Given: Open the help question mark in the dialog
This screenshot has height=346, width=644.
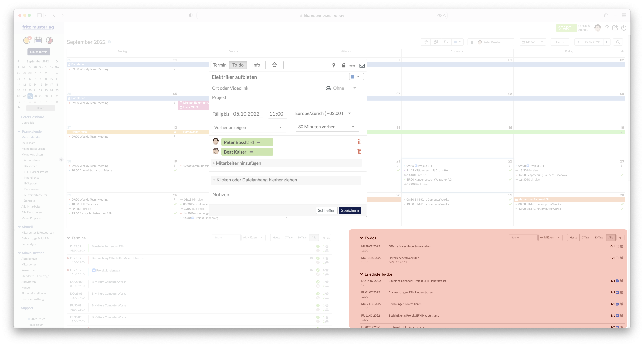Looking at the screenshot, I should 333,65.
